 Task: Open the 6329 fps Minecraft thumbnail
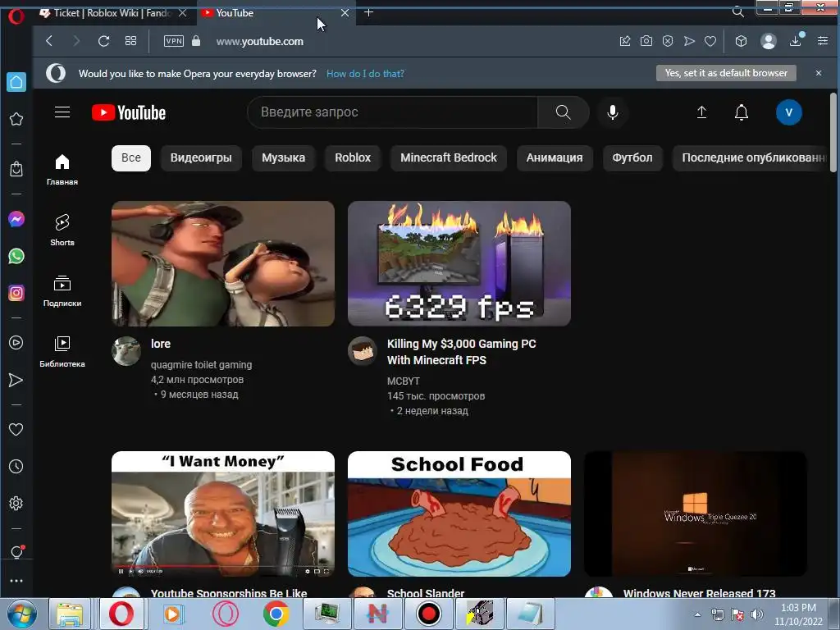click(x=459, y=263)
